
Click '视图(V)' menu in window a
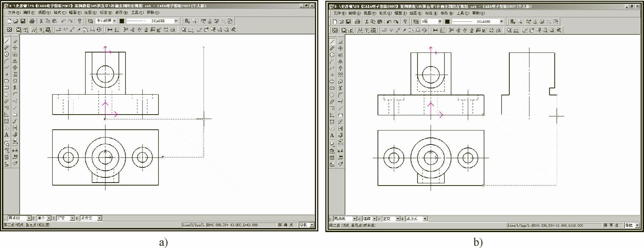tap(45, 13)
